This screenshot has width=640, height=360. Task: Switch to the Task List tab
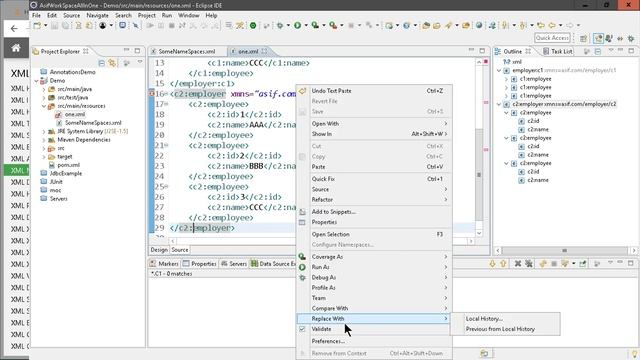(558, 51)
